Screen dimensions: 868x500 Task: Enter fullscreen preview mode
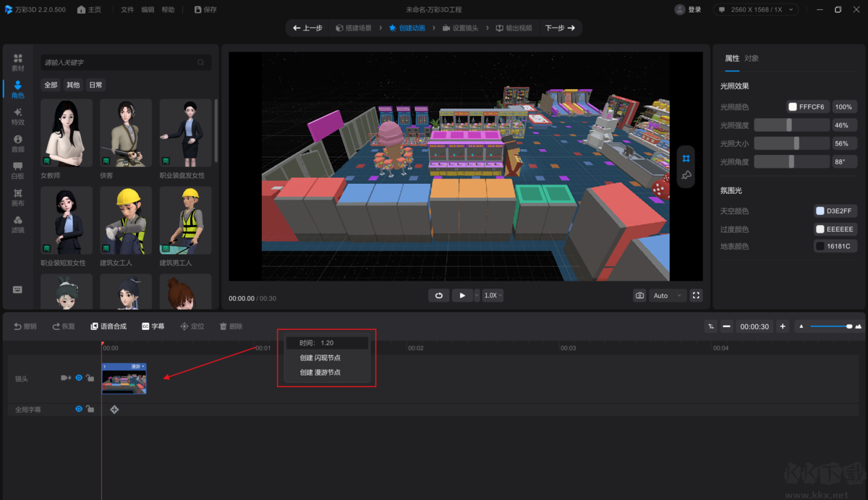[696, 295]
